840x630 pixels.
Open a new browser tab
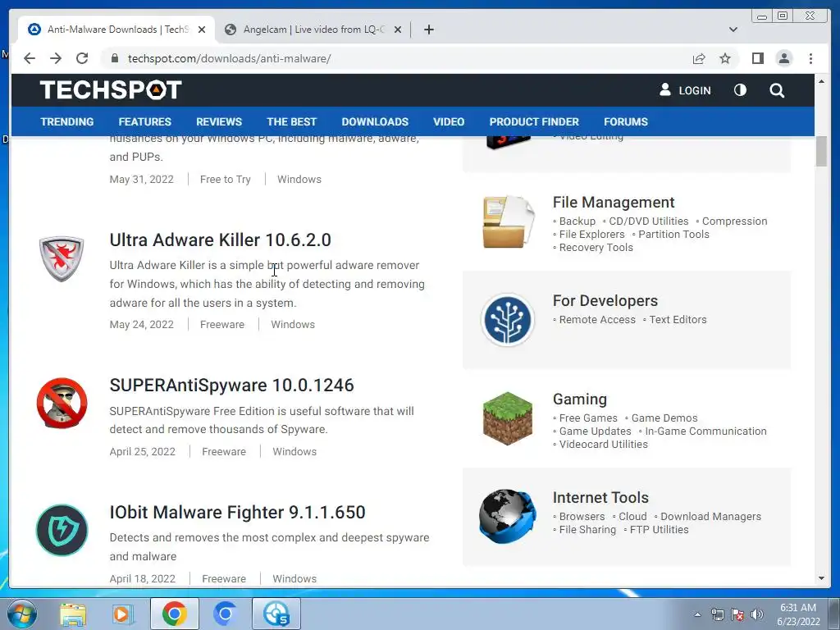tap(428, 30)
